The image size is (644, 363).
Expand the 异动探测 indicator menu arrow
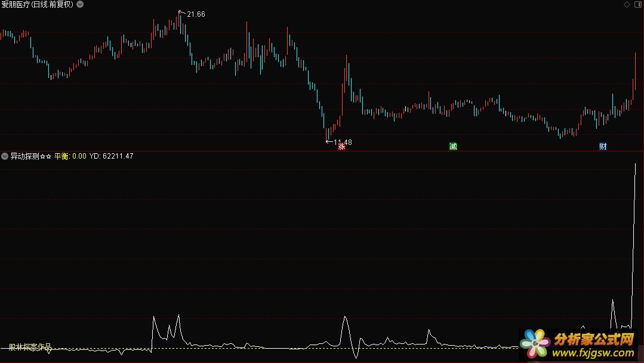tap(5, 156)
